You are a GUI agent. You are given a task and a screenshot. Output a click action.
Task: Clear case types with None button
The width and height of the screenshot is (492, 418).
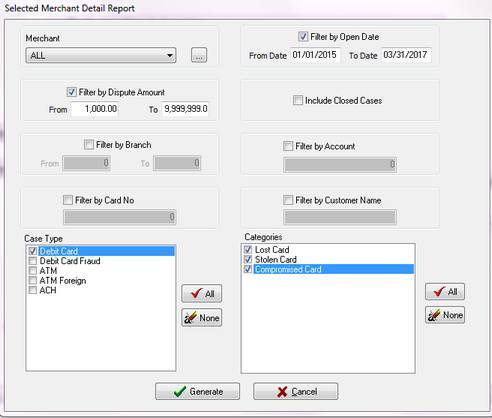tap(202, 317)
